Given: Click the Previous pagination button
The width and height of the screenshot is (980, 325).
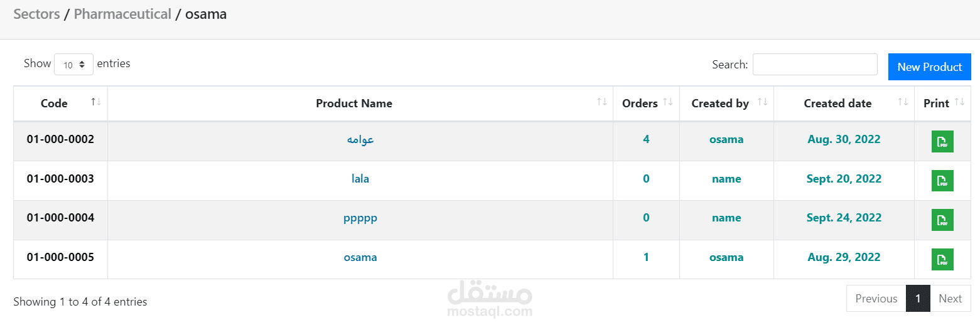Looking at the screenshot, I should coord(876,299).
